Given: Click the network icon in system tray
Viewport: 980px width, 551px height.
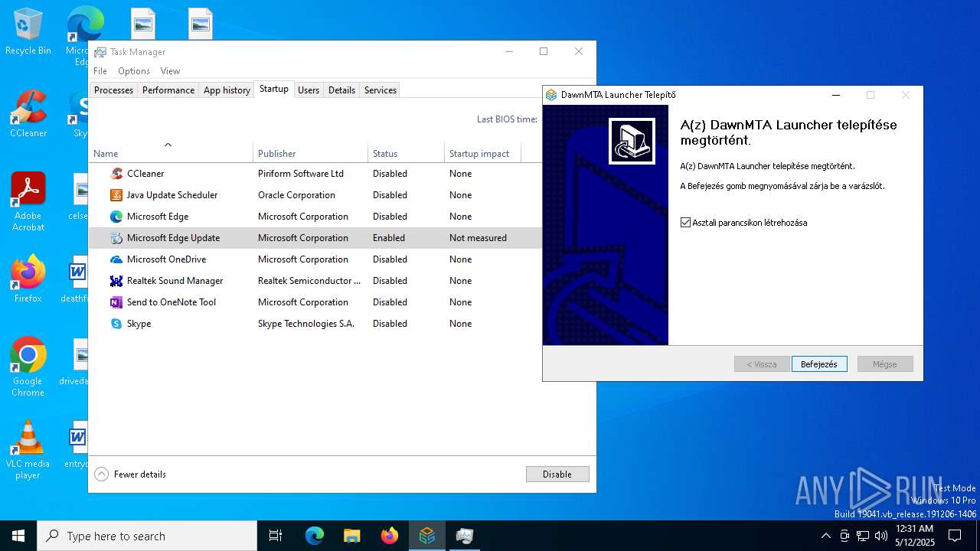Looking at the screenshot, I should 863,536.
